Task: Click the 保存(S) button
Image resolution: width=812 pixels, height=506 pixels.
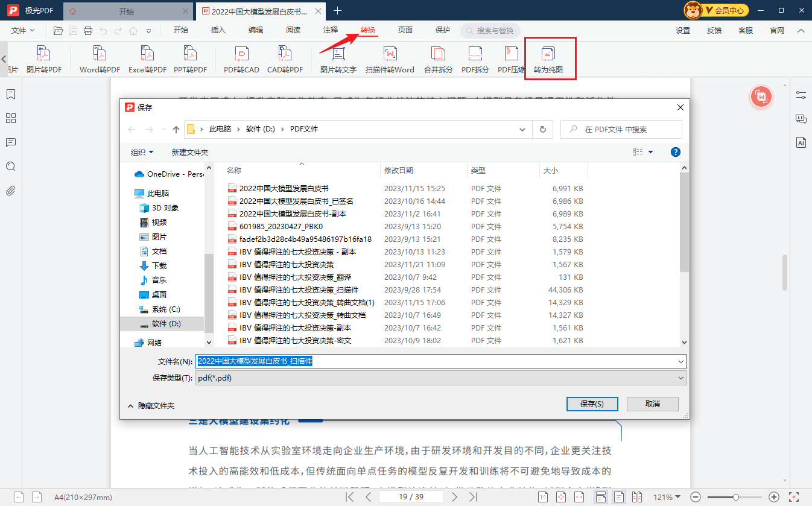Action: [591, 403]
